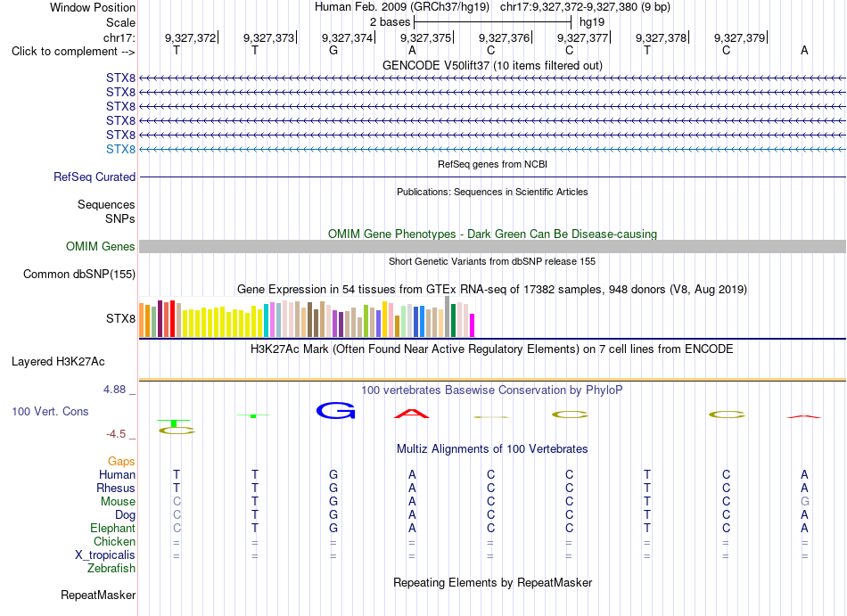Click the dark green bar in GTEx chart
Screen dimensions: 847x616
tap(453, 320)
